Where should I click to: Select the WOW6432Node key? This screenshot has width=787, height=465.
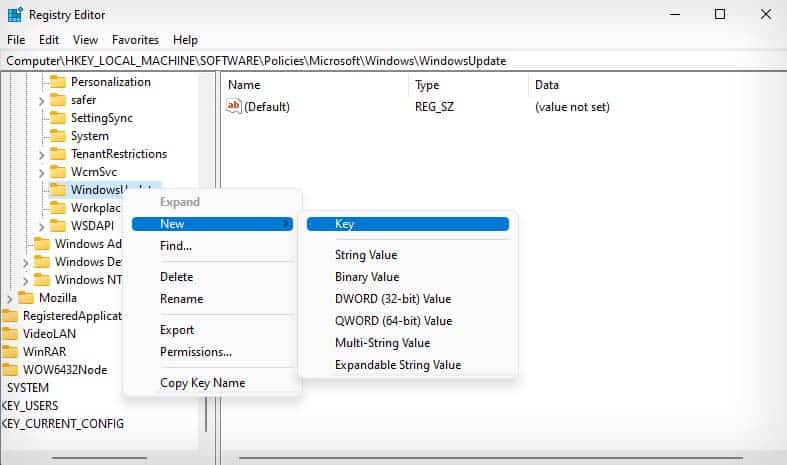point(65,370)
